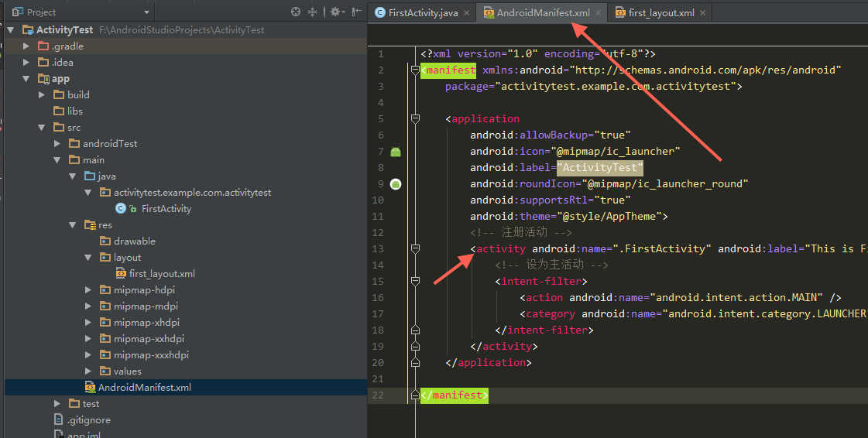
Task: Click the "@mipmap/ic_launcher_round" value
Action: [x=665, y=183]
